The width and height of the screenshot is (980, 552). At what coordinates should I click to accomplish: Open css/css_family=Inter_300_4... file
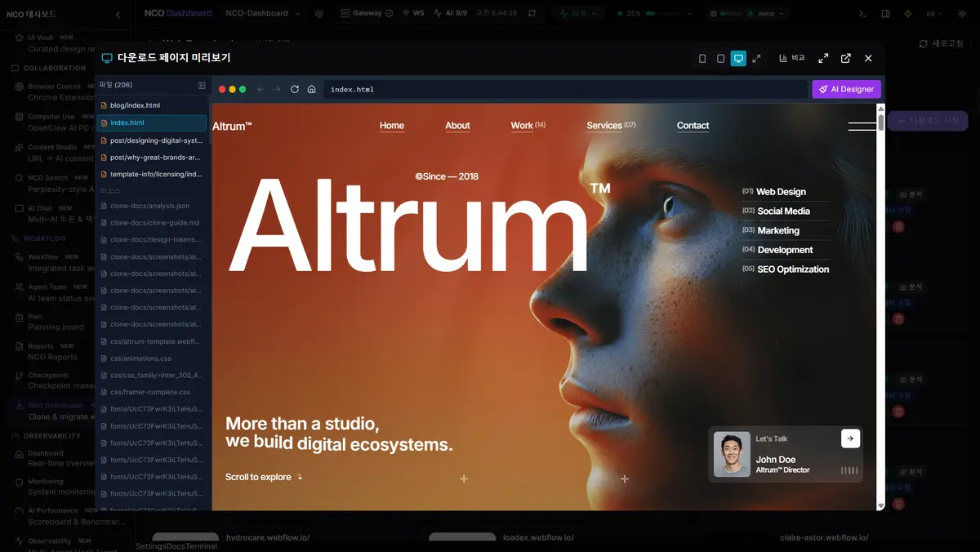pos(152,376)
